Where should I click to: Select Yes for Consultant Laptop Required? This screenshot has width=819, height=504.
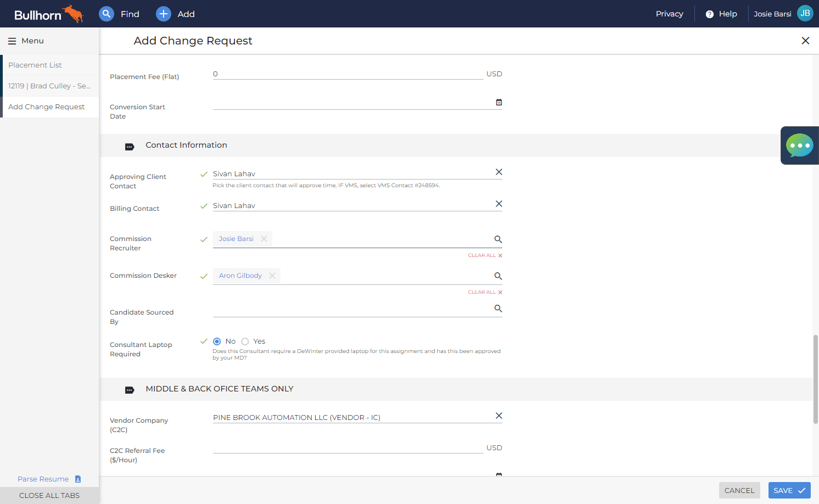[245, 341]
